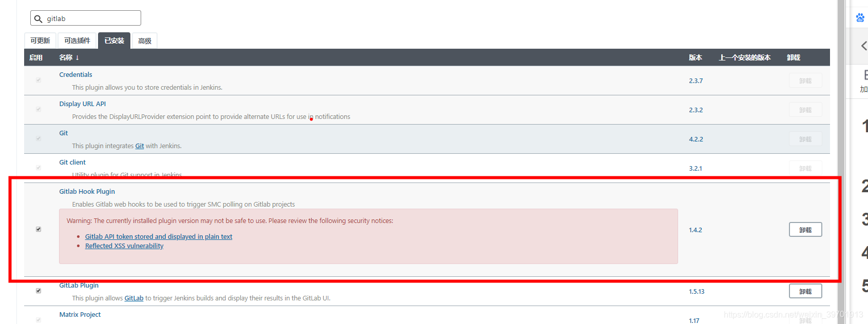This screenshot has width=868, height=324.
Task: Open the Gitlab API token plain text notice
Action: click(159, 237)
